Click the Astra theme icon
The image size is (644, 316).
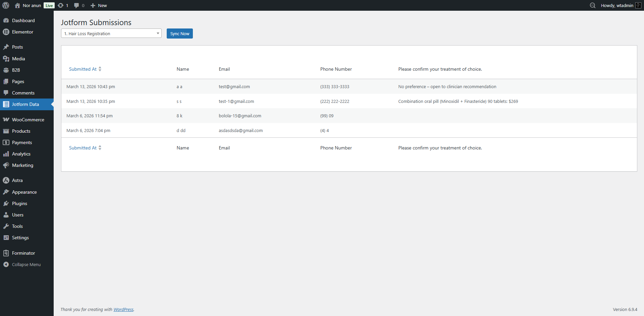(6, 180)
